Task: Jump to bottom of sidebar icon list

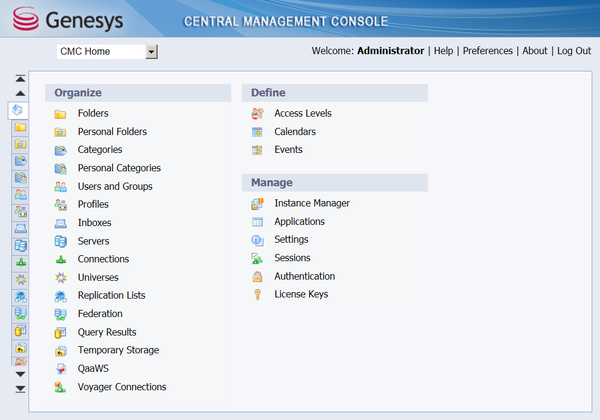Action: (x=20, y=389)
